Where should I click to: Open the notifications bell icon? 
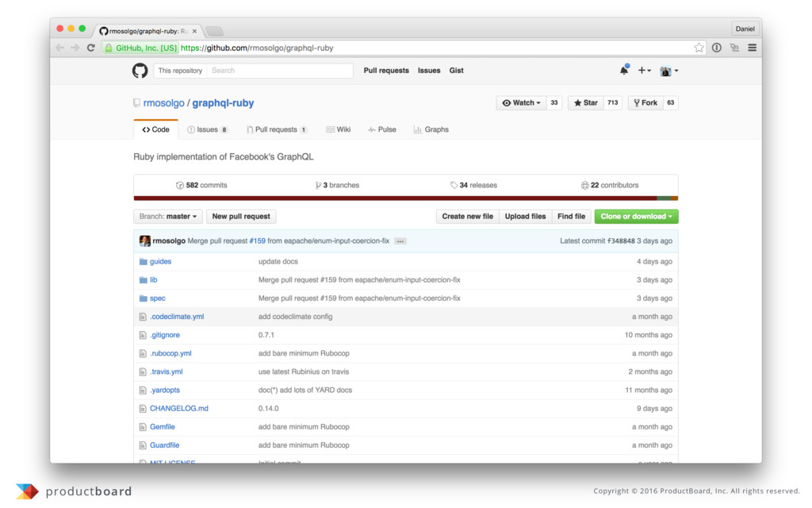[x=624, y=70]
